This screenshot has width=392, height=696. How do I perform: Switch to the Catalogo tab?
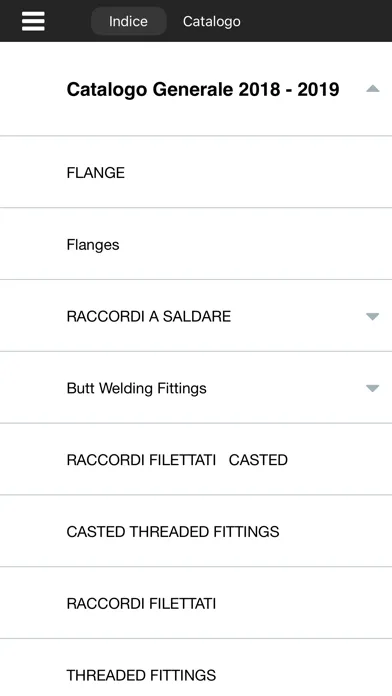tap(212, 21)
